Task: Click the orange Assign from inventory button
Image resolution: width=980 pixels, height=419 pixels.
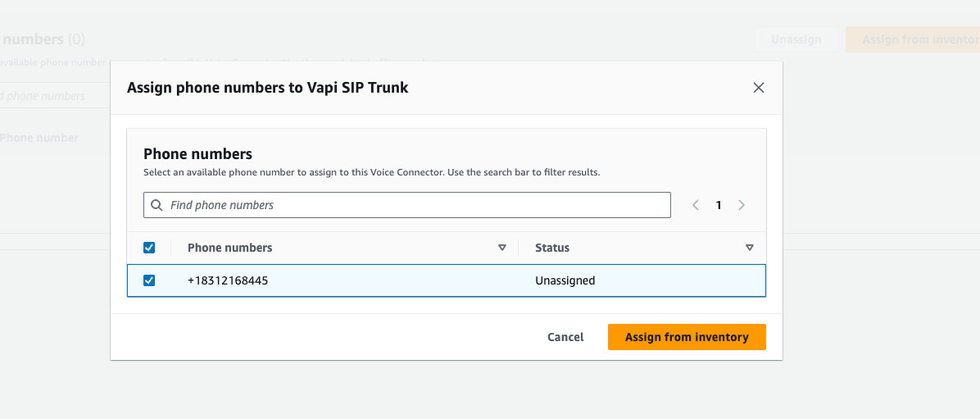Action: click(687, 337)
